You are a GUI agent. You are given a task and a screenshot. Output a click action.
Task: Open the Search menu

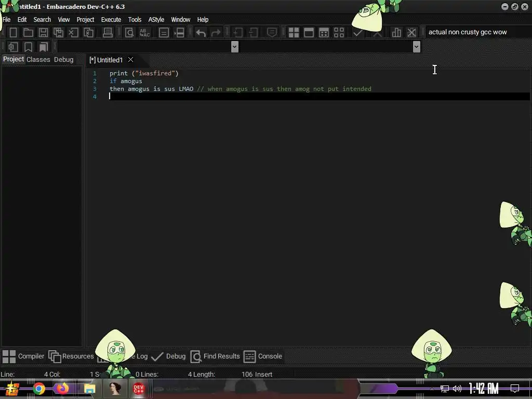click(42, 20)
